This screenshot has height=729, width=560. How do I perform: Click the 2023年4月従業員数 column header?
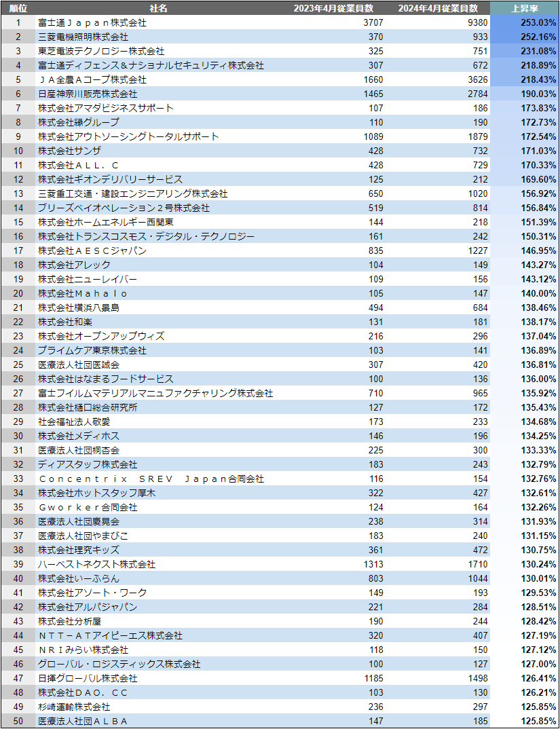[334, 8]
